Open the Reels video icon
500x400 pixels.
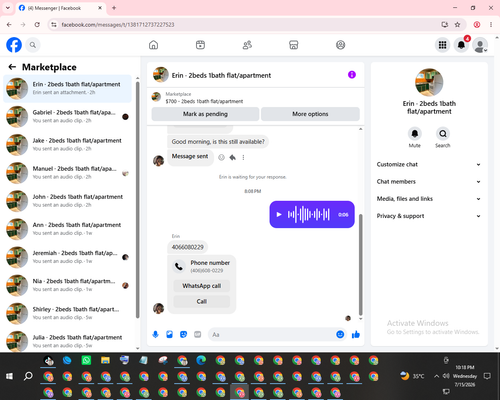[x=200, y=45]
